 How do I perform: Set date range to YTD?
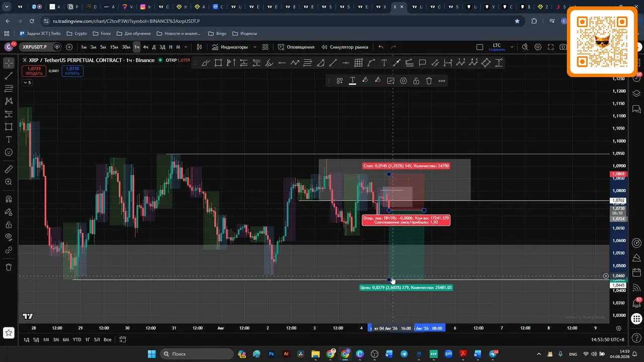pos(77,340)
